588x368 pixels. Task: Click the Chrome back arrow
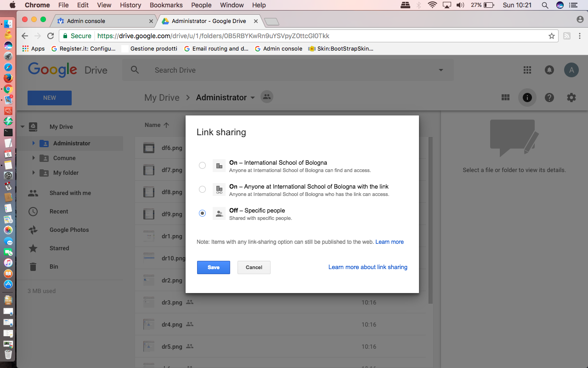point(25,36)
